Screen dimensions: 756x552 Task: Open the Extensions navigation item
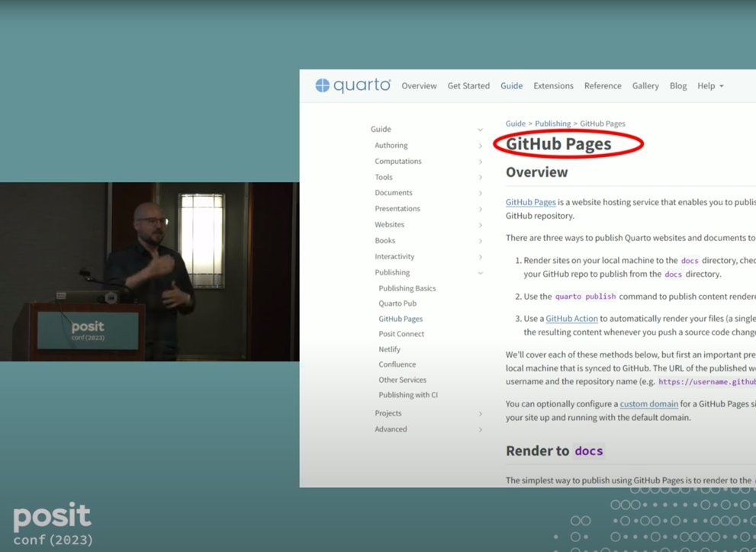[553, 85]
